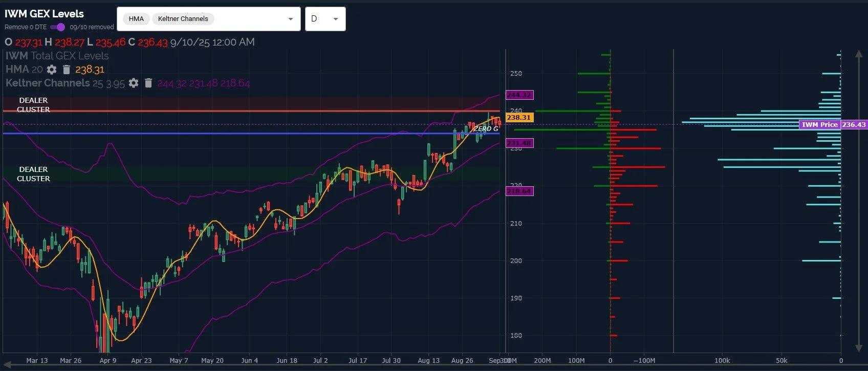
Task: Open the D timeframe dropdown
Action: [x=325, y=19]
